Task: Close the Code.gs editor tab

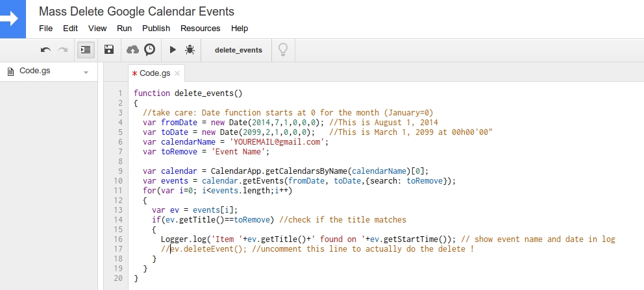Action: click(177, 73)
